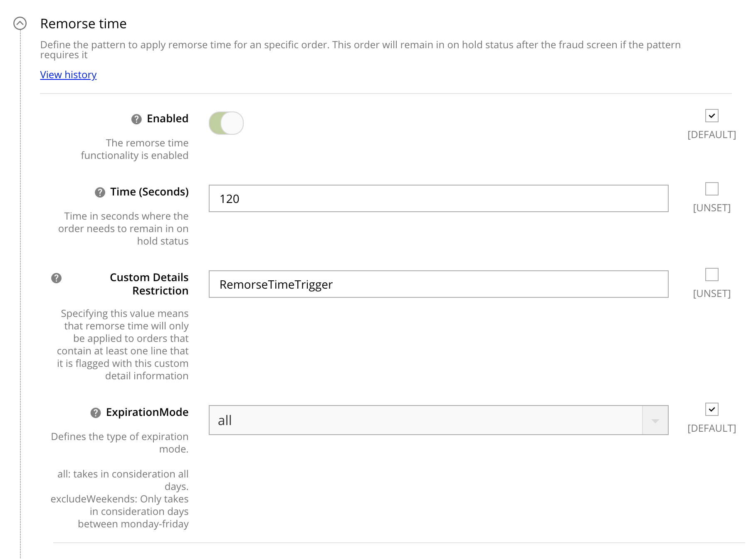Check the UNSET checkbox for Time (Seconds)
The width and height of the screenshot is (756, 559).
pyautogui.click(x=712, y=189)
